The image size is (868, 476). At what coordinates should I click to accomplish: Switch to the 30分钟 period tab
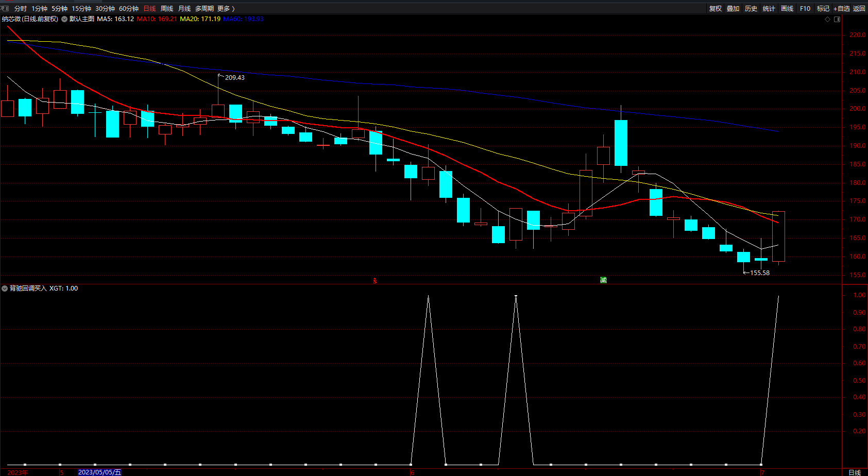(x=105, y=9)
